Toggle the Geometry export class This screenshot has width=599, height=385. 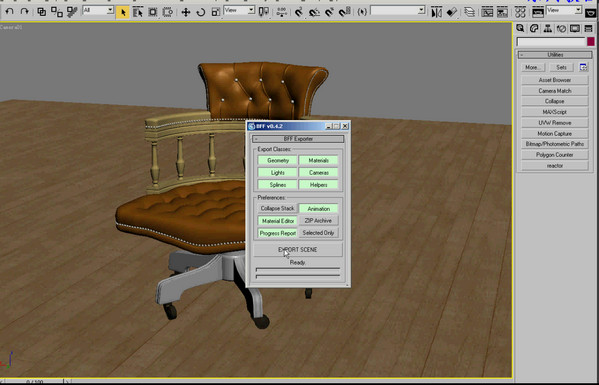tap(278, 160)
